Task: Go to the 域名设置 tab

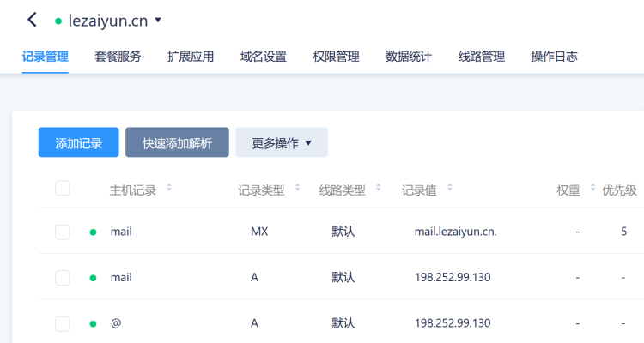Action: (x=264, y=57)
